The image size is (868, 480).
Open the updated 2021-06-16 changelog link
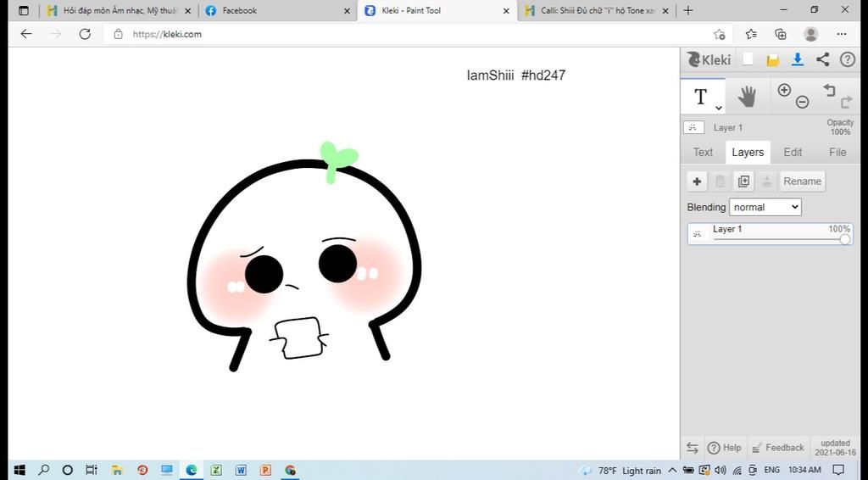pyautogui.click(x=835, y=447)
